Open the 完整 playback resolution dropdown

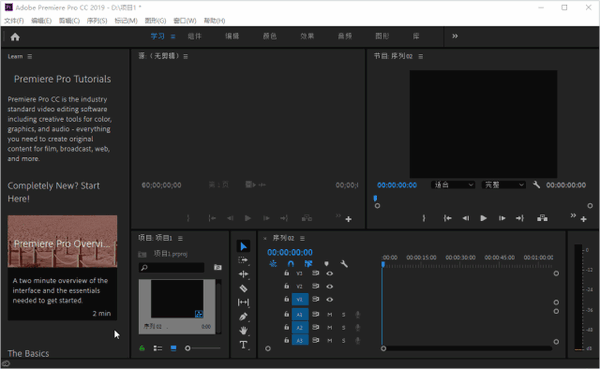504,185
